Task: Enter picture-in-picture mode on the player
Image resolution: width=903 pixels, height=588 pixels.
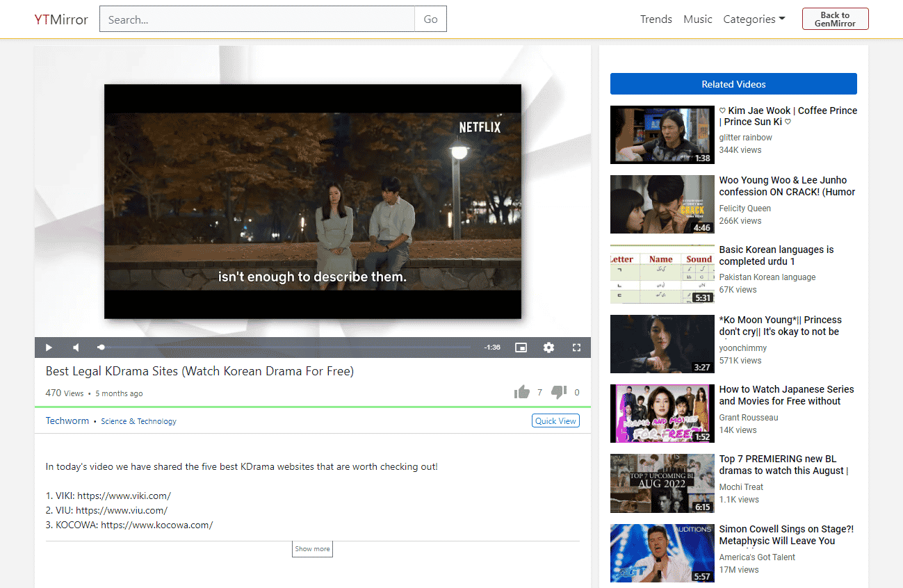Action: 521,347
